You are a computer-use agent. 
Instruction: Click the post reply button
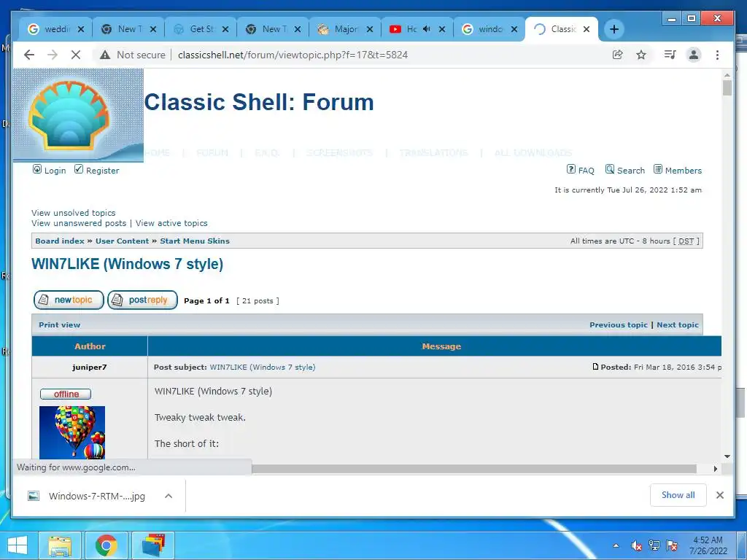(142, 300)
